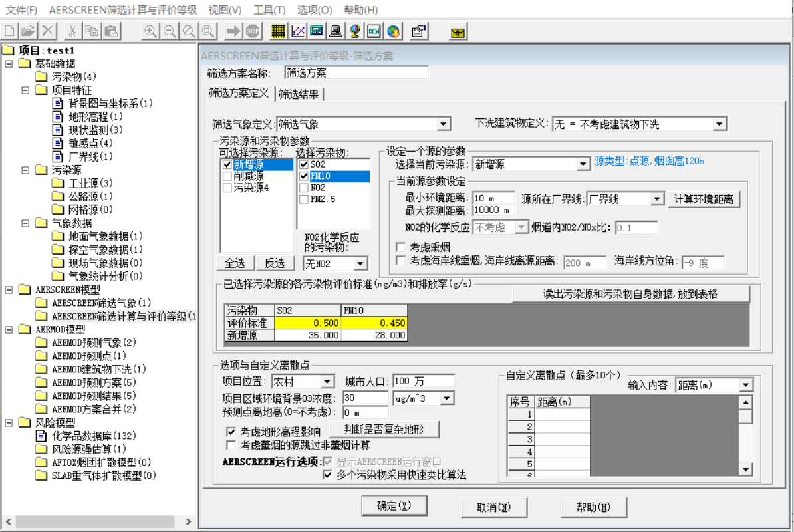Click the Zoom in magnifier icon
Screen dimensions: 794x532
150,31
